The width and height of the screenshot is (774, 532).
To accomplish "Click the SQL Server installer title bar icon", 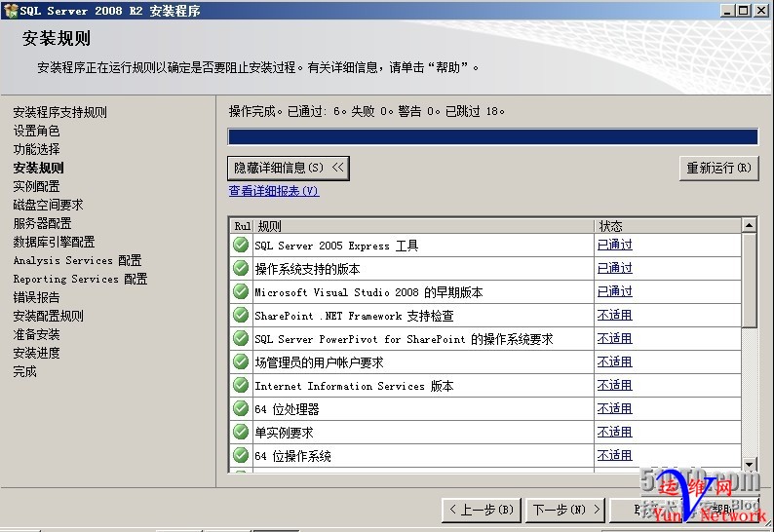I will 11,11.
